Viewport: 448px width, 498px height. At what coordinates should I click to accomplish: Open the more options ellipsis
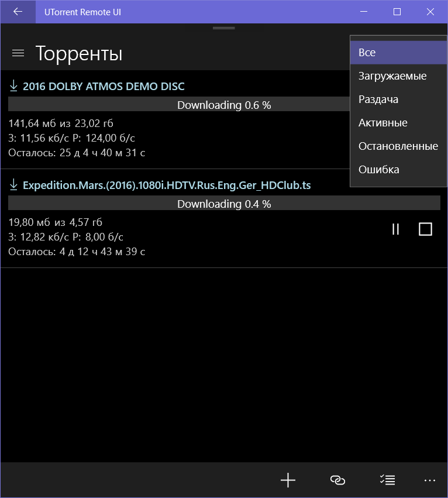pyautogui.click(x=430, y=480)
